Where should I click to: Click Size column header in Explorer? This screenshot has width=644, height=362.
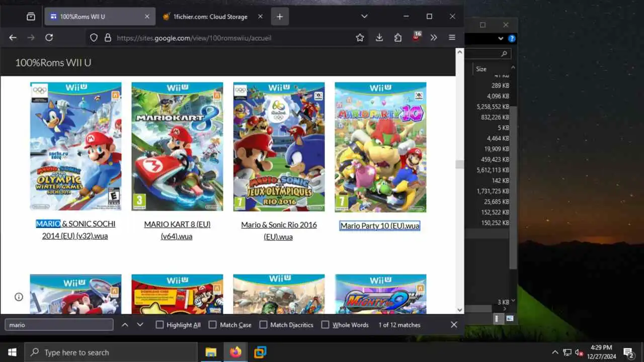point(481,69)
